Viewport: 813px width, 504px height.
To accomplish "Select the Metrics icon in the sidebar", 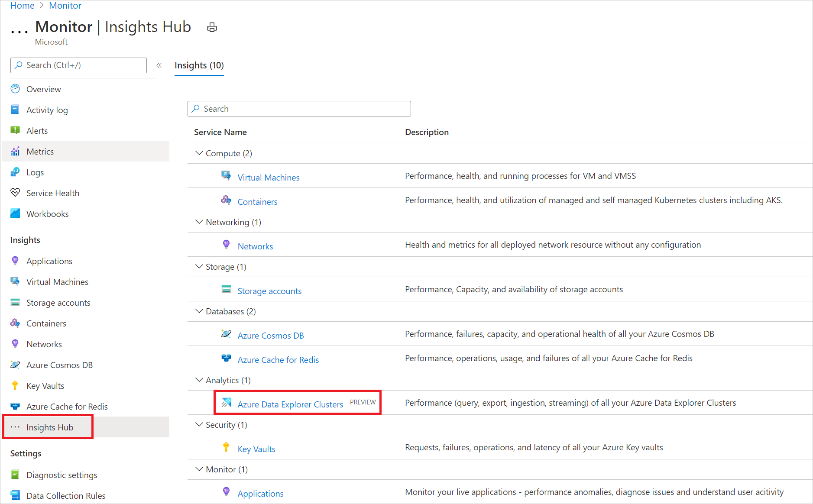I will (15, 151).
